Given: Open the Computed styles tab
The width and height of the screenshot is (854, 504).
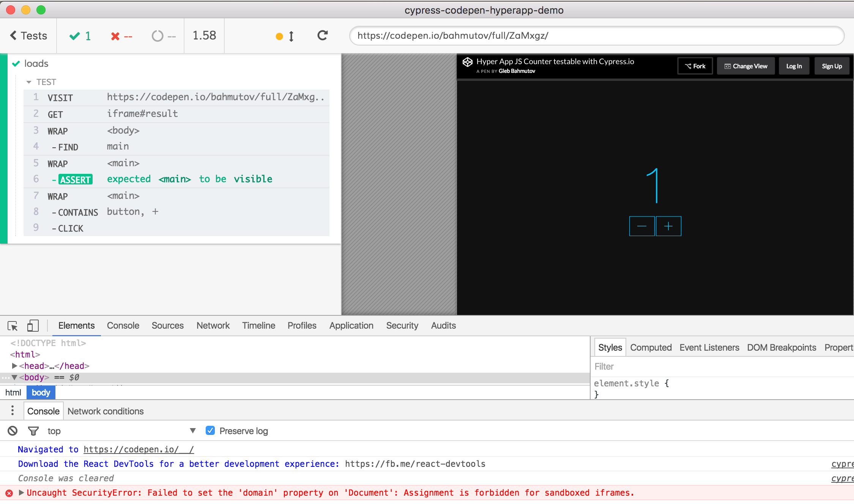Looking at the screenshot, I should pos(651,348).
